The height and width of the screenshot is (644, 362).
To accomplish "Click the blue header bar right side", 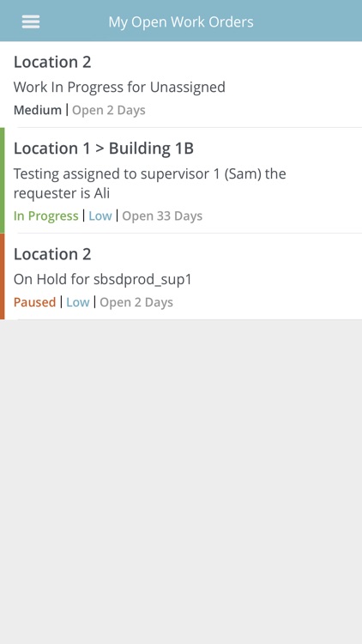I will [x=308, y=21].
